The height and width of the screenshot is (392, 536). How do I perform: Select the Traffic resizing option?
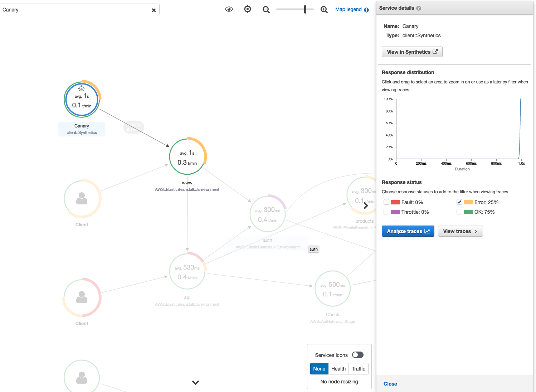point(358,368)
